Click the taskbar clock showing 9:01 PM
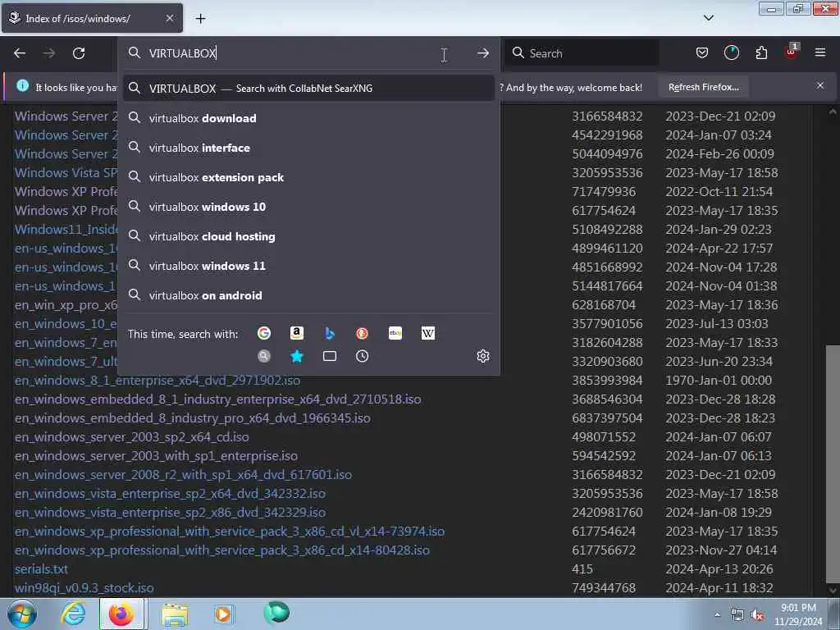This screenshot has width=840, height=630. (x=798, y=614)
